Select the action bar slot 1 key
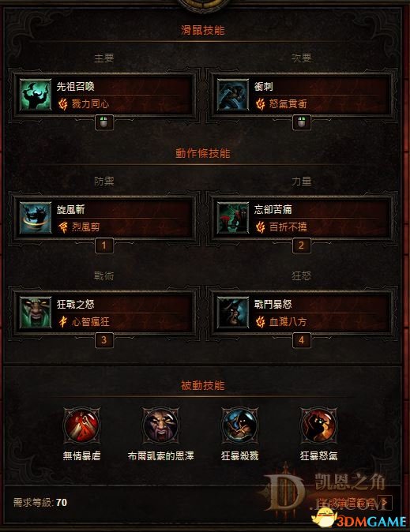The height and width of the screenshot is (532, 410). click(104, 245)
